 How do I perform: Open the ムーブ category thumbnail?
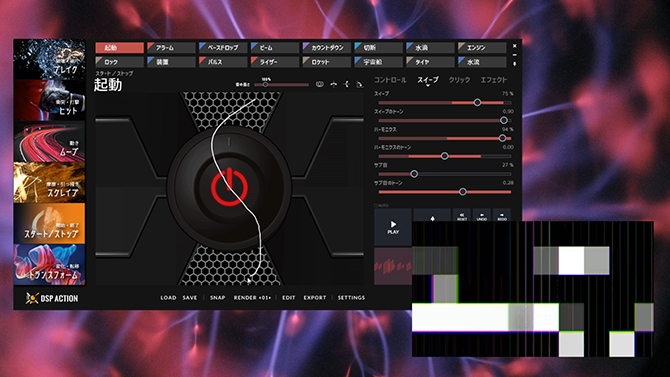coord(49,141)
